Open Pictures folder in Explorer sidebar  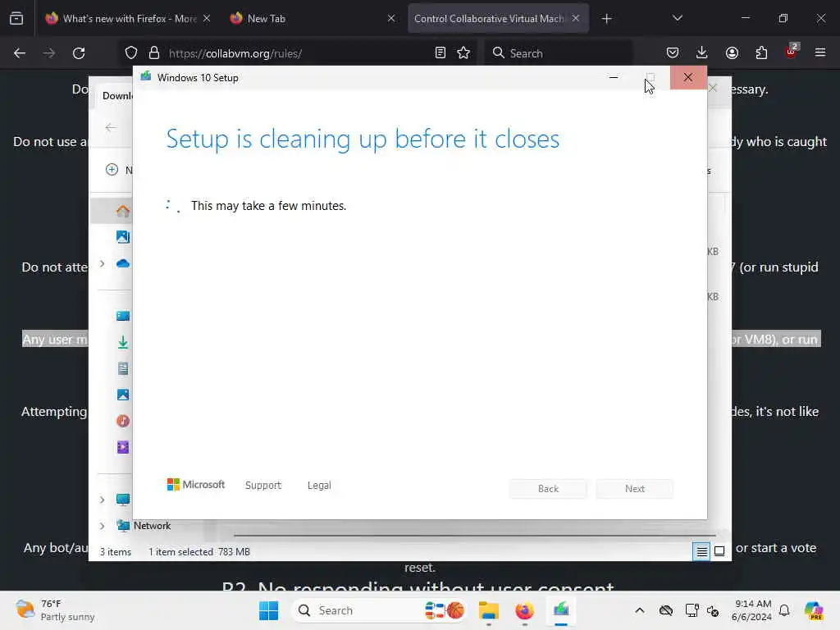tap(123, 395)
